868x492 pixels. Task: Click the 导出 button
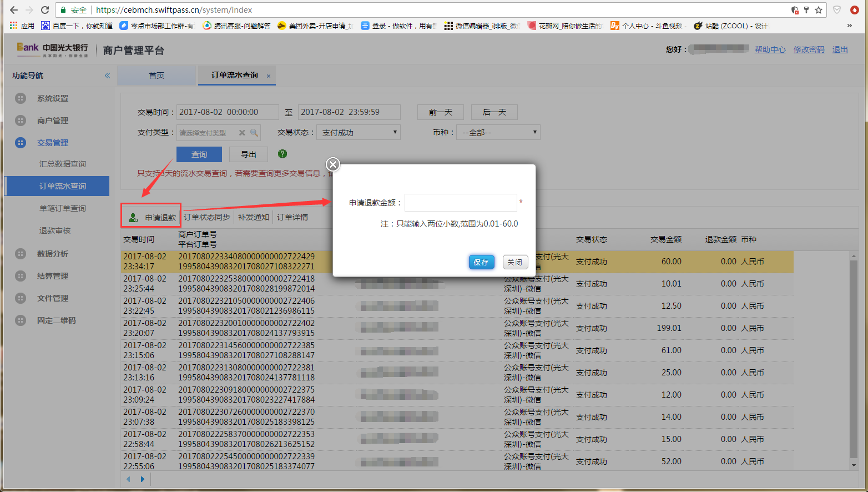pos(249,154)
